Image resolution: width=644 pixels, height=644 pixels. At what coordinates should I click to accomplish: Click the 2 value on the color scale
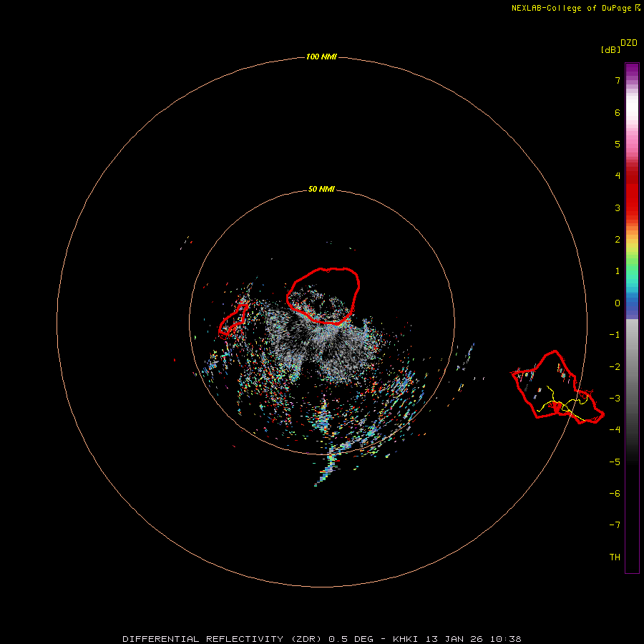[618, 240]
